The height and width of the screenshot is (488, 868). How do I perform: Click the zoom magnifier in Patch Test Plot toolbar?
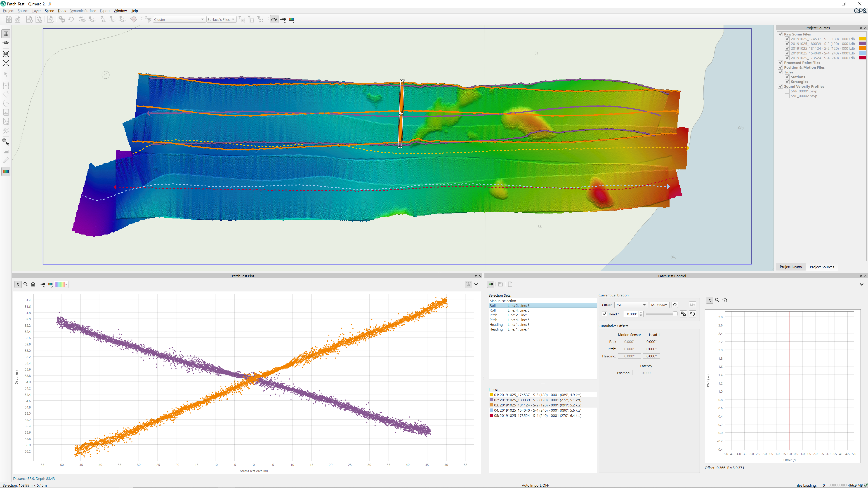[26, 284]
